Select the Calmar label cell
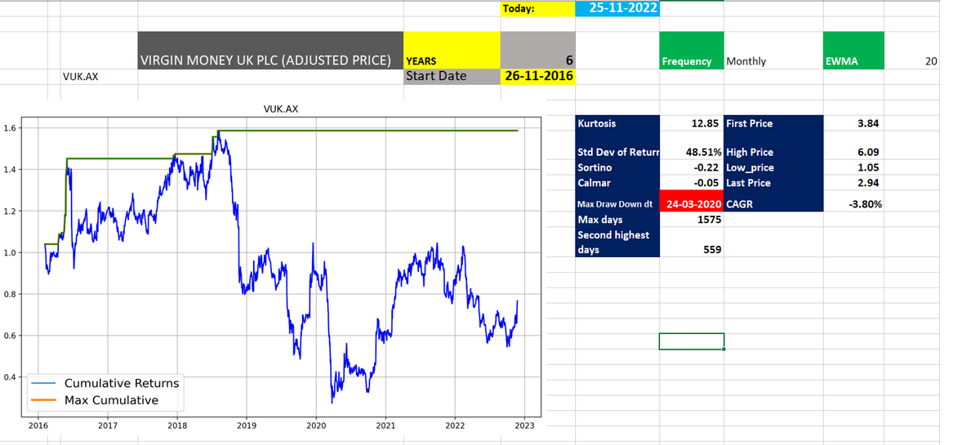 pos(617,183)
